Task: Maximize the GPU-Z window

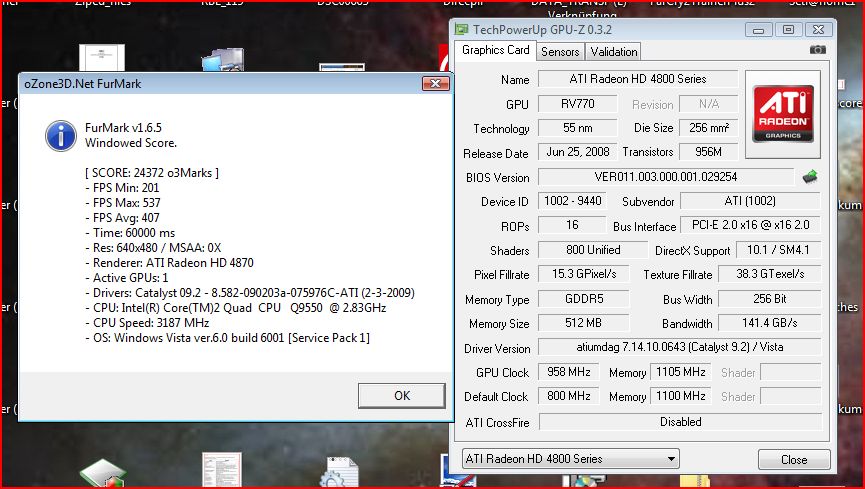Action: click(788, 30)
